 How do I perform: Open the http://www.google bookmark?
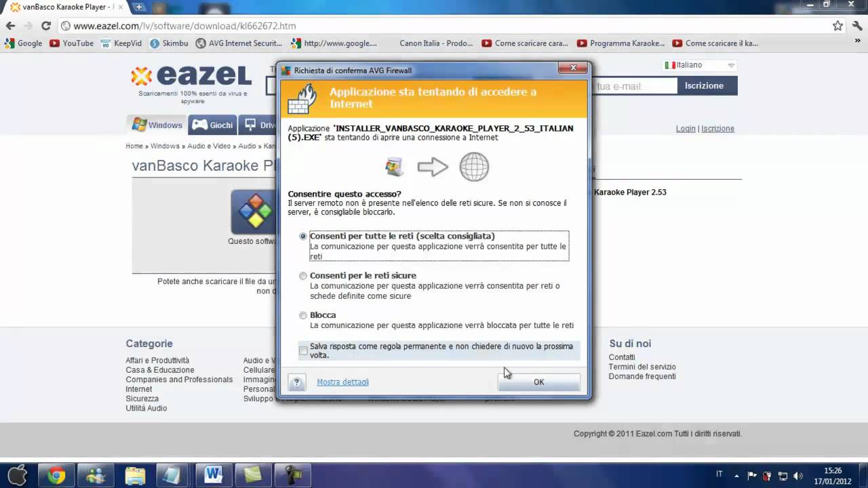pos(334,43)
